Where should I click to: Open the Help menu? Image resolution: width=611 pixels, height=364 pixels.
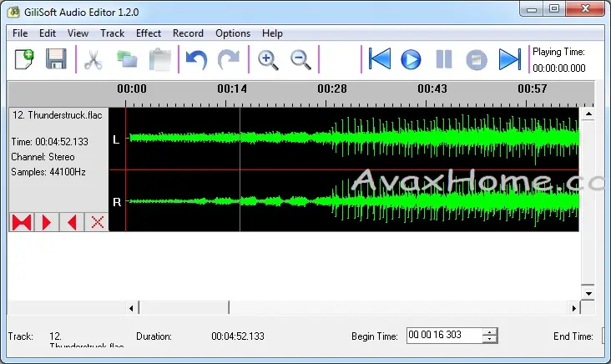[x=272, y=33]
